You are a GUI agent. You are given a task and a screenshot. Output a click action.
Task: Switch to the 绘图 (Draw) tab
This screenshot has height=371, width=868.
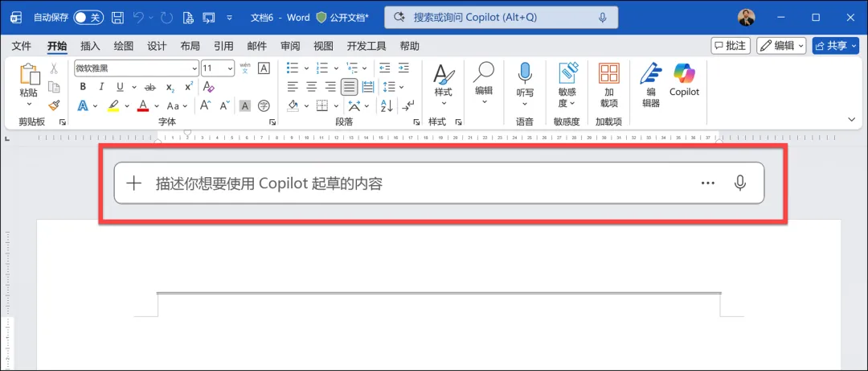tap(124, 46)
